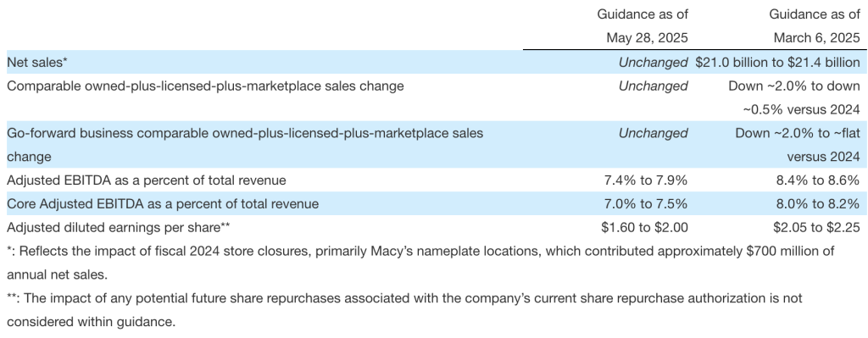Select the Net sales* row label
The width and height of the screenshot is (868, 338).
37,63
